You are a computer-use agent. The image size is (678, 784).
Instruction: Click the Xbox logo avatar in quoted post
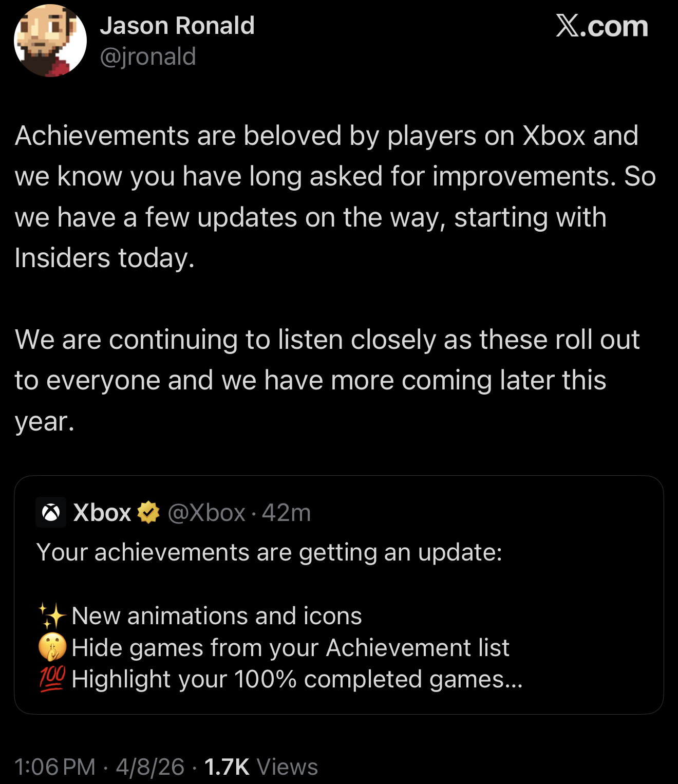coord(51,512)
